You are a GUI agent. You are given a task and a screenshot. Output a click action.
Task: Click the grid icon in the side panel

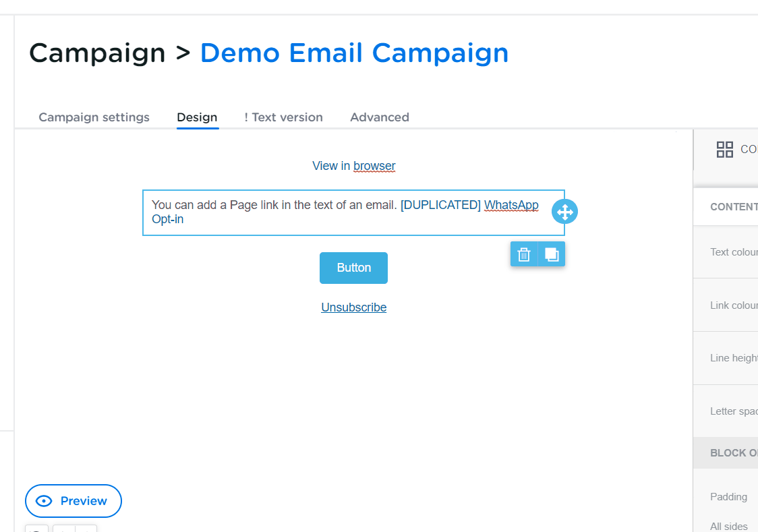(725, 150)
